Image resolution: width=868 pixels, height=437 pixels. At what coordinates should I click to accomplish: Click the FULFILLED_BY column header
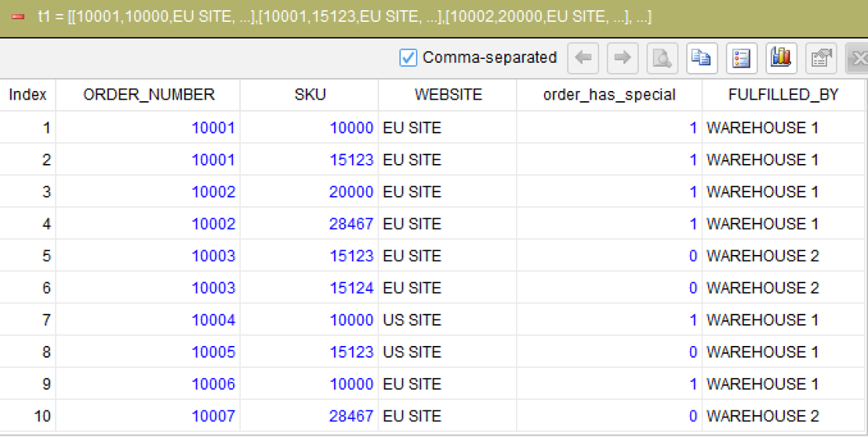(785, 95)
